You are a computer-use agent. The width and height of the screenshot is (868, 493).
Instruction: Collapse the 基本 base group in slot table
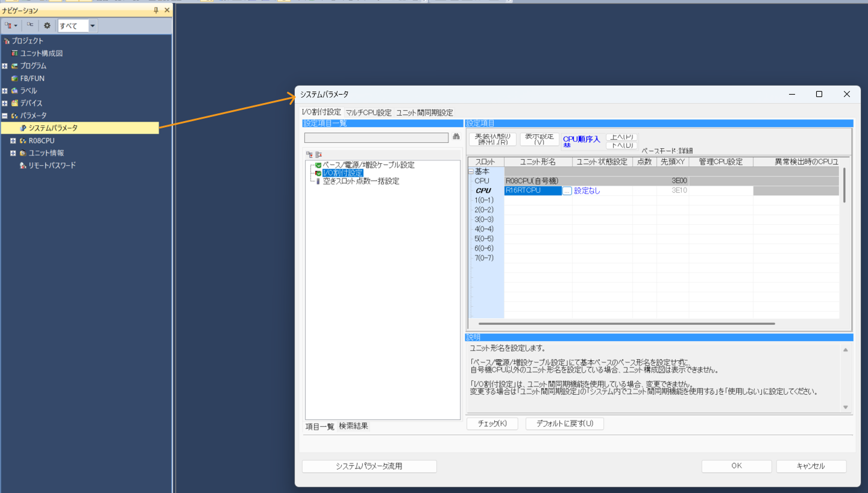(x=471, y=171)
